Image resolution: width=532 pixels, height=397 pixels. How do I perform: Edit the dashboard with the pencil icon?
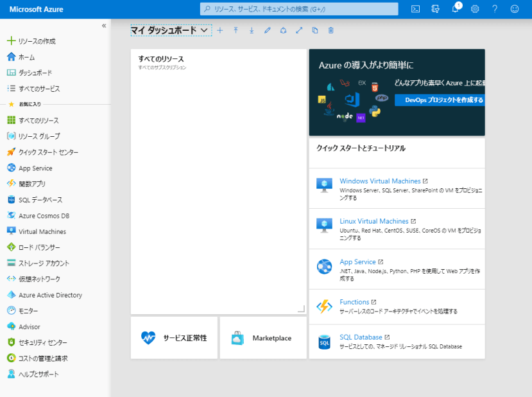tap(268, 31)
